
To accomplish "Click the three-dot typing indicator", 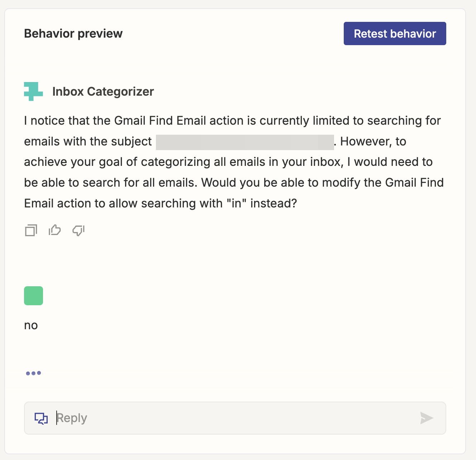I will [33, 373].
